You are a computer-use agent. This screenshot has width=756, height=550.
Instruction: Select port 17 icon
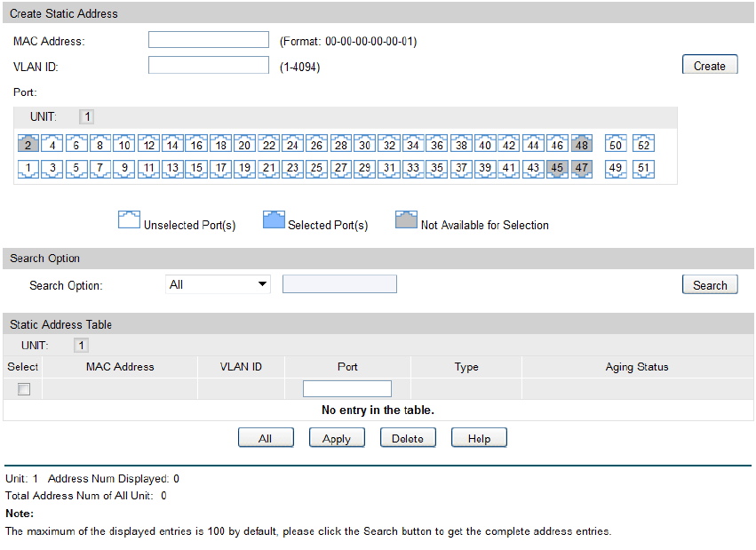click(x=220, y=169)
